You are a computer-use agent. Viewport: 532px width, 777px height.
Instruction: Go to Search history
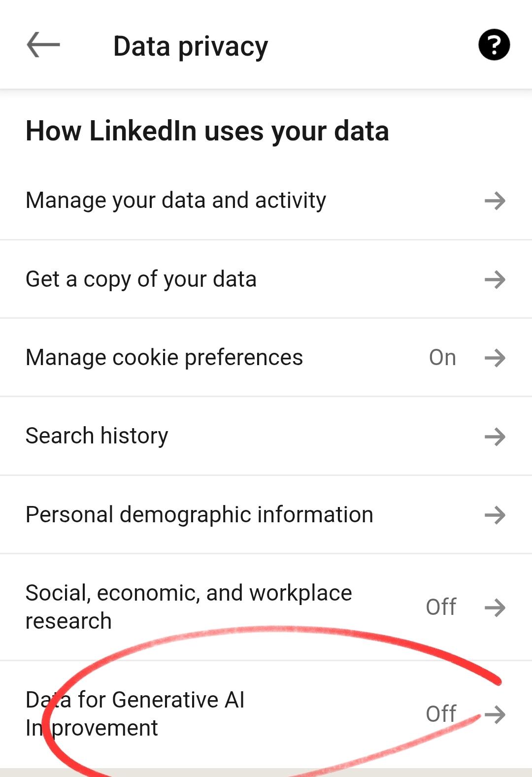pyautogui.click(x=97, y=436)
